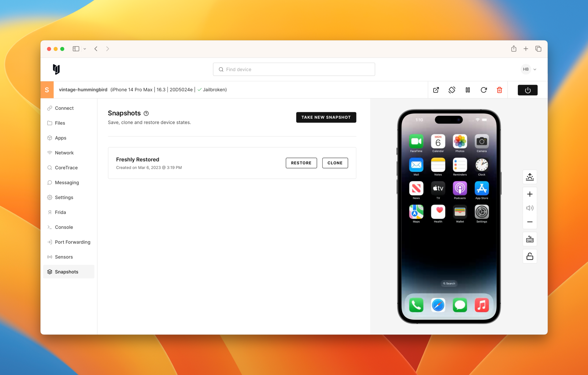Click the rotate device icon

click(452, 90)
